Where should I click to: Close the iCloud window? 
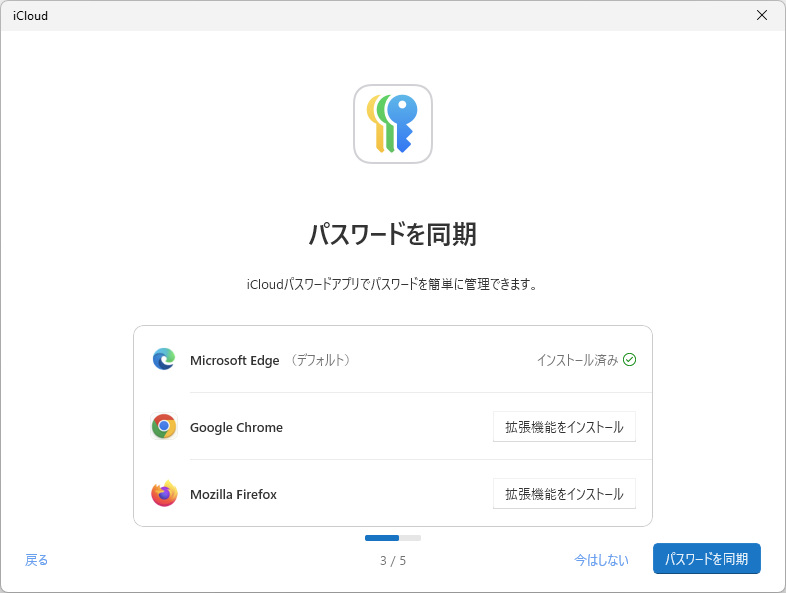point(762,16)
